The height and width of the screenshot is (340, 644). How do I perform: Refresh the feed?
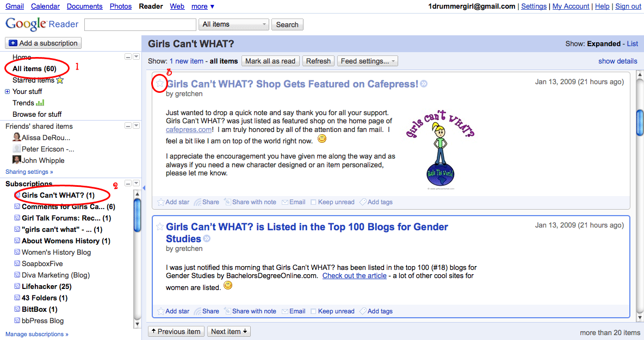tap(318, 61)
